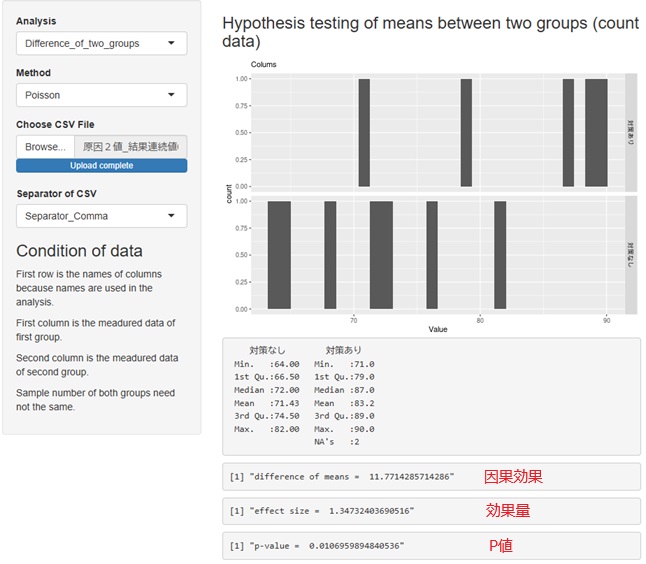The height and width of the screenshot is (564, 646).
Task: Click the effect size output line
Action: 321,511
